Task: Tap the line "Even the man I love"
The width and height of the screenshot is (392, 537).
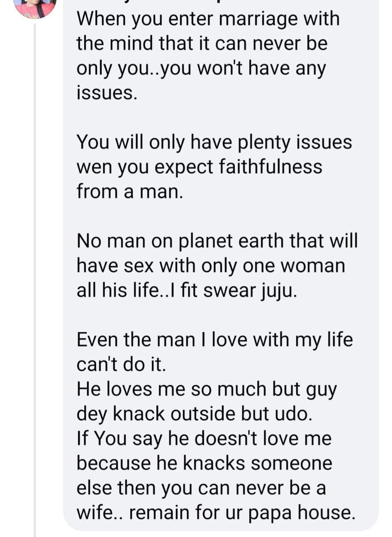Action: (x=214, y=340)
